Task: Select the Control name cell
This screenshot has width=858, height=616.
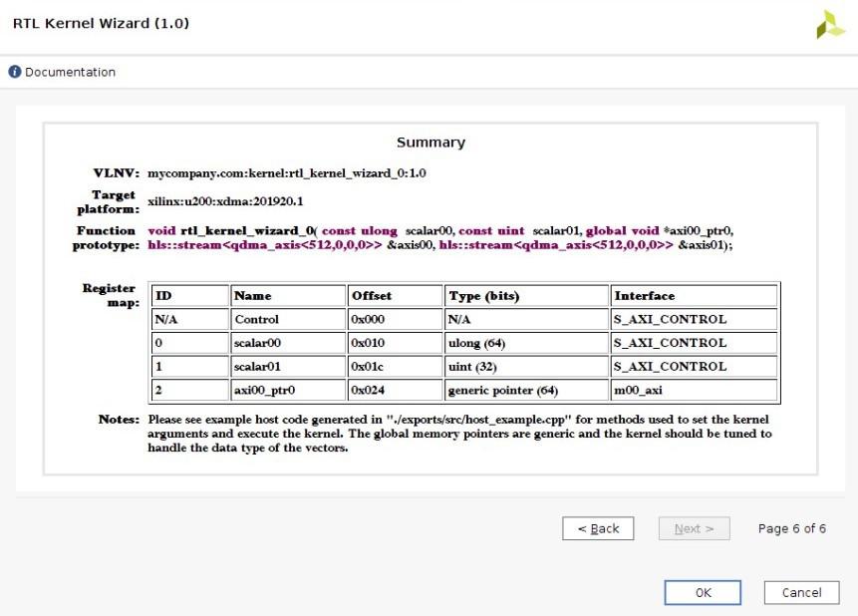Action: pyautogui.click(x=288, y=319)
